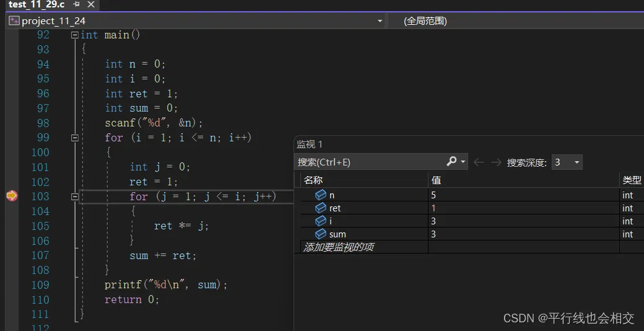
Task: Place cursor on int j = 0; line
Action: pyautogui.click(x=160, y=167)
